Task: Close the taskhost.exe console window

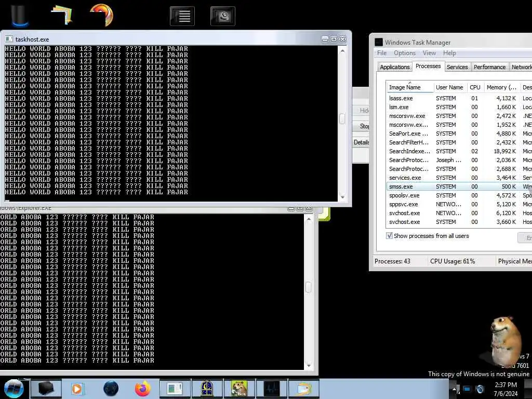Action: 343,39
